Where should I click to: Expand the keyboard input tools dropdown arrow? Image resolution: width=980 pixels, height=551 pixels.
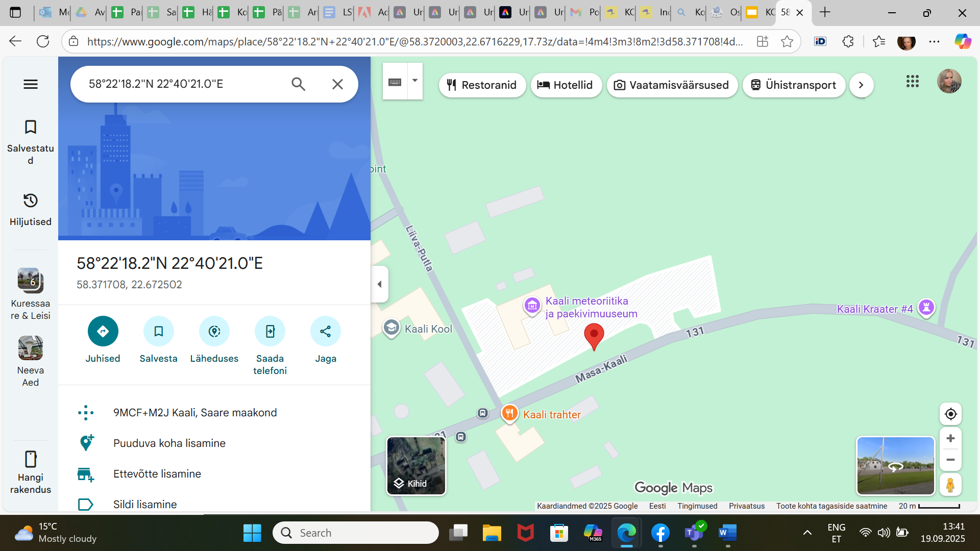(415, 81)
